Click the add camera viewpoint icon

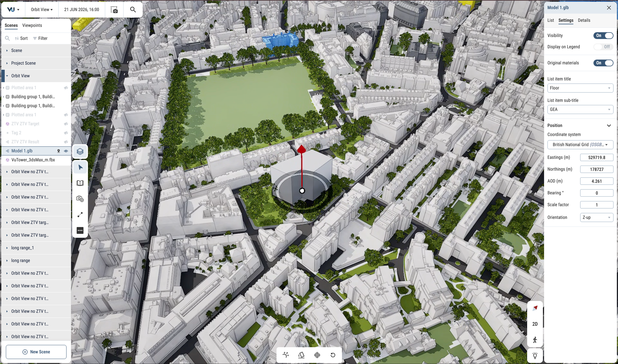80,199
